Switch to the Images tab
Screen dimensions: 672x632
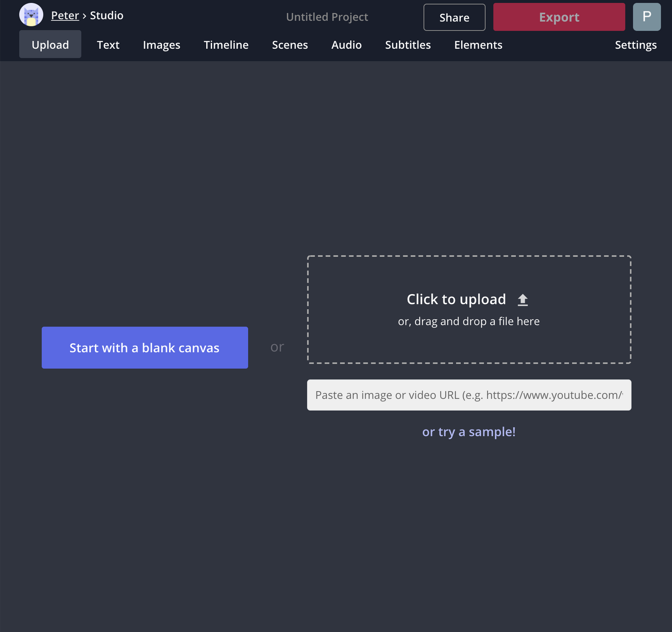(161, 45)
